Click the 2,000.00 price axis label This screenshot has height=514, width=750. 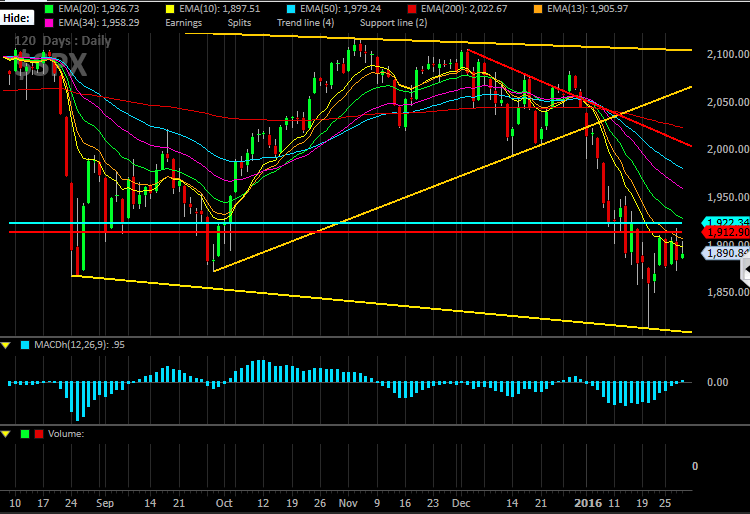tap(728, 149)
